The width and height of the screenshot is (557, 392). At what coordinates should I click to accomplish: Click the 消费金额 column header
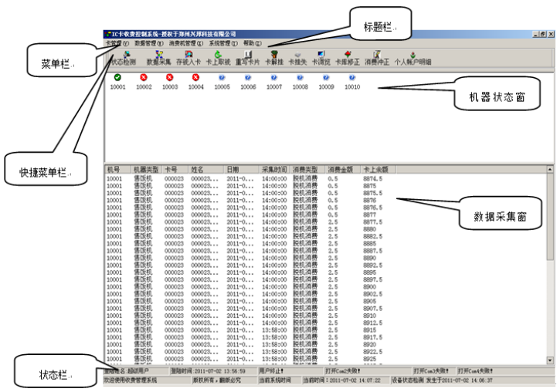(340, 168)
